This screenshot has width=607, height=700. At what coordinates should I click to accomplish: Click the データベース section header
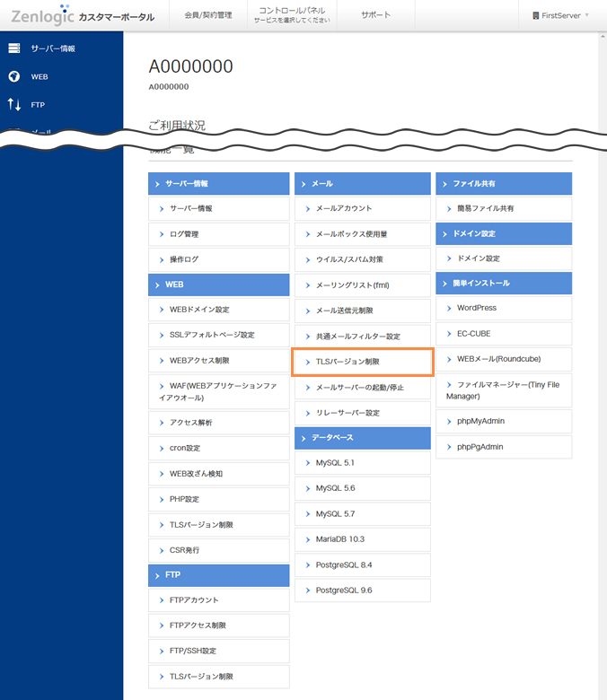tap(363, 437)
